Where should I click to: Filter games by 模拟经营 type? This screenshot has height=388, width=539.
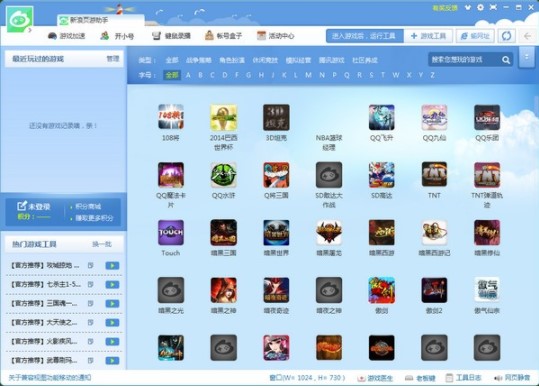point(298,60)
